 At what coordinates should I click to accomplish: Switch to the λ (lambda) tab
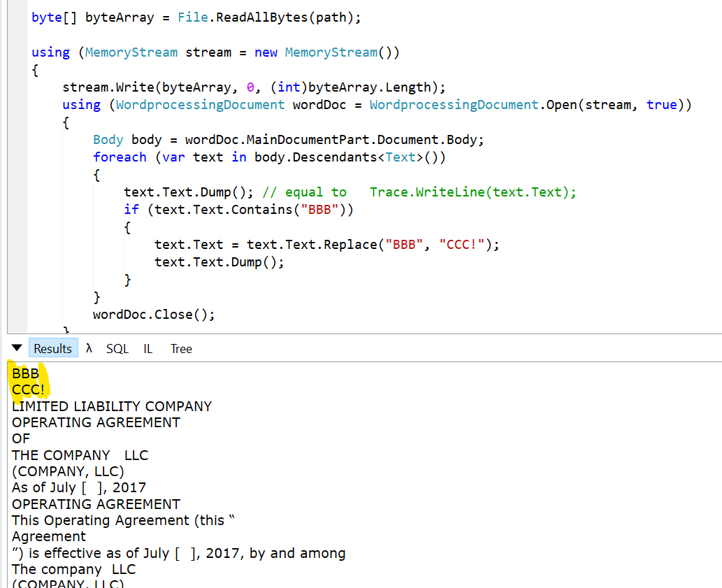(88, 348)
